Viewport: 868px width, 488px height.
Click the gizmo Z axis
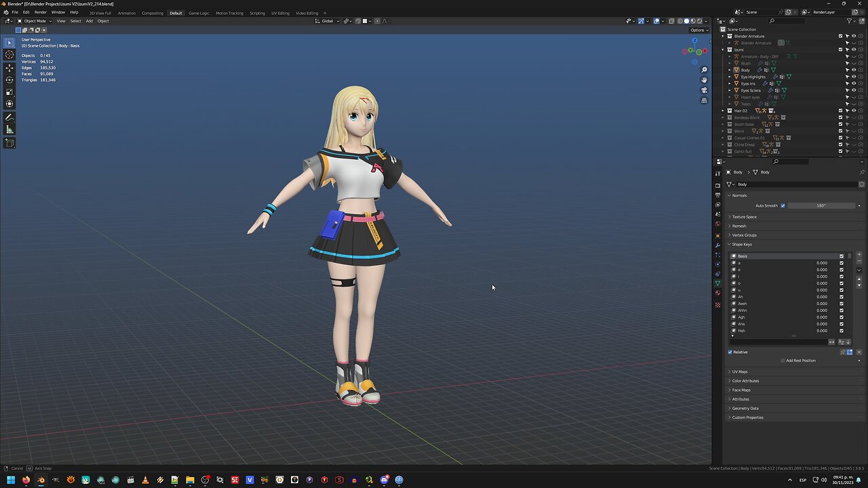[694, 41]
